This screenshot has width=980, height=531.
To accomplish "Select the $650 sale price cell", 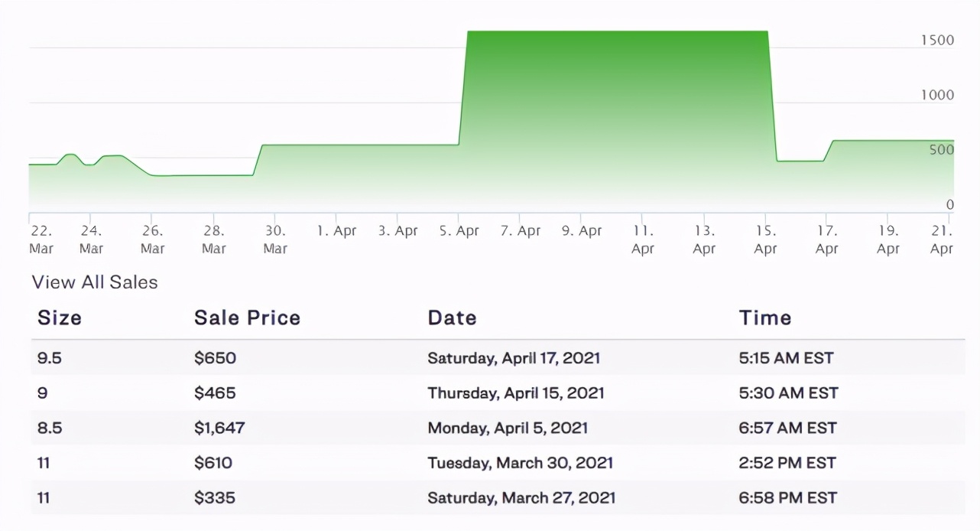I will tap(215, 358).
